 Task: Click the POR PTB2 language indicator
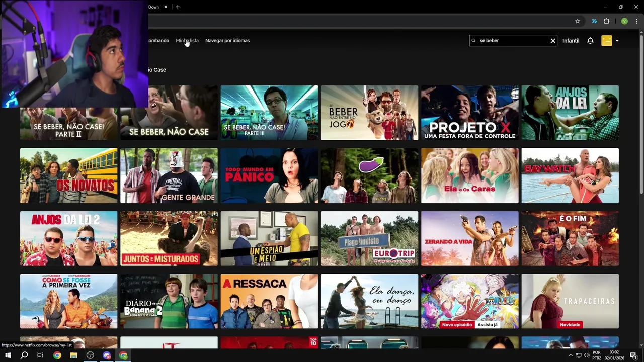coord(597,355)
